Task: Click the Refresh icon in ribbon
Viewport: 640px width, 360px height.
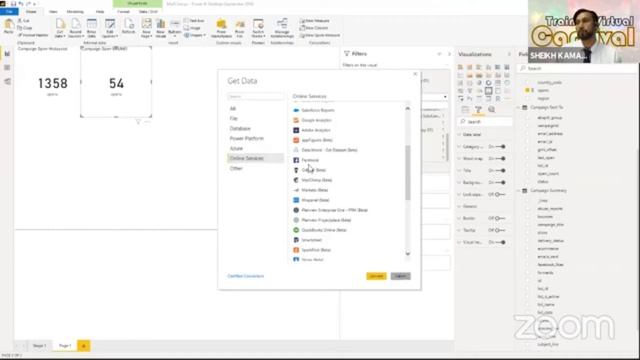Action: (x=129, y=27)
